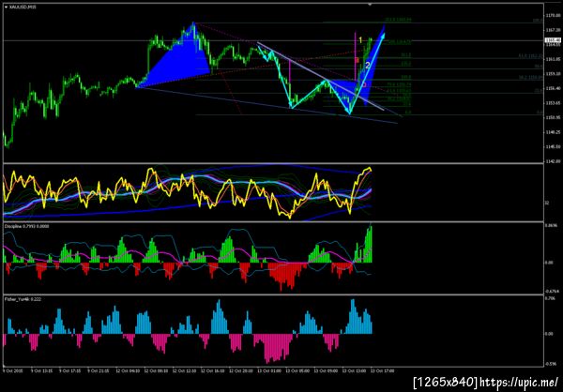Click the highlighted current price label on scale
Screen dimensions: 563x392
(551, 39)
